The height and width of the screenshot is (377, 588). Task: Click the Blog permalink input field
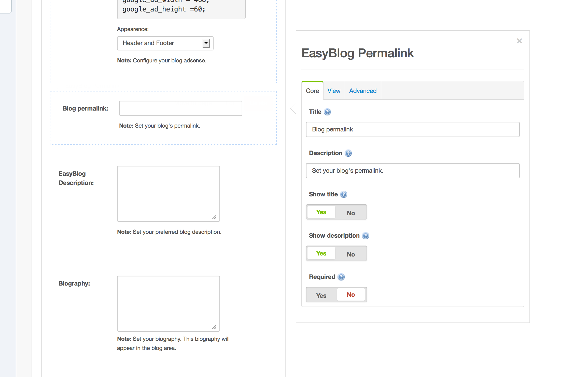click(x=180, y=108)
